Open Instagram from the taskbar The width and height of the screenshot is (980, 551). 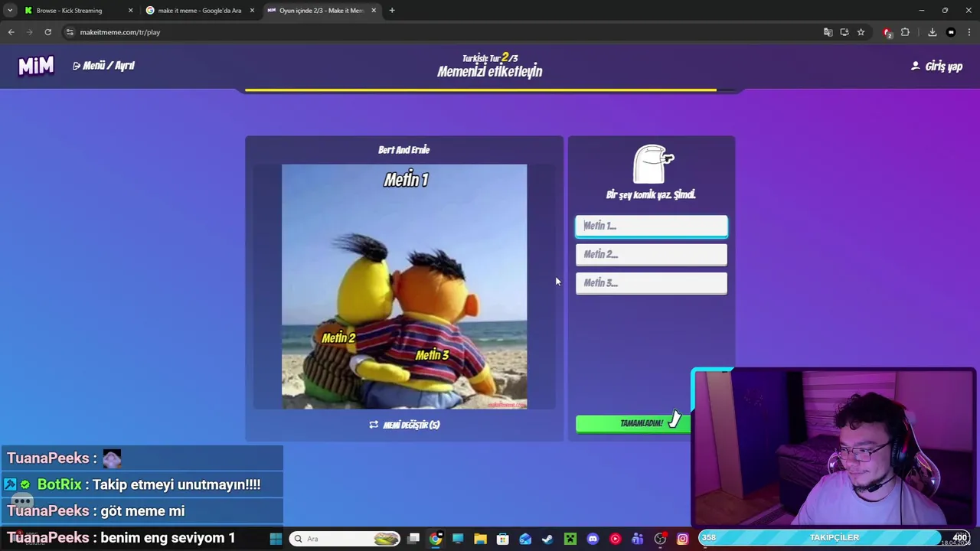coord(682,539)
